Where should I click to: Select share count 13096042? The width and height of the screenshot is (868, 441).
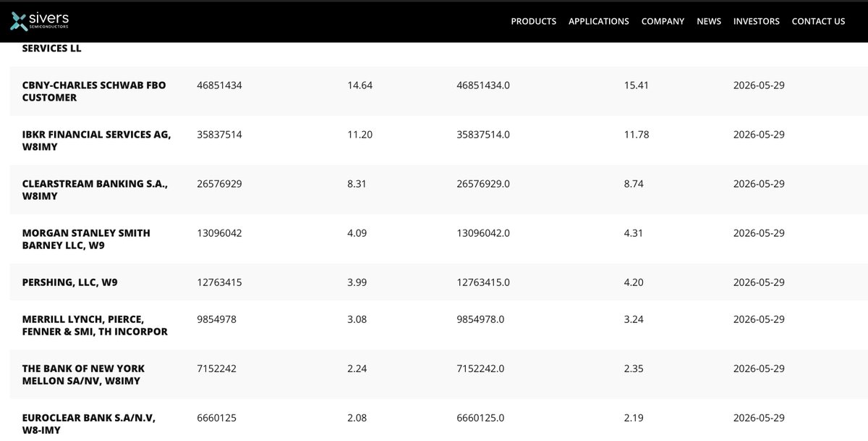tap(219, 233)
